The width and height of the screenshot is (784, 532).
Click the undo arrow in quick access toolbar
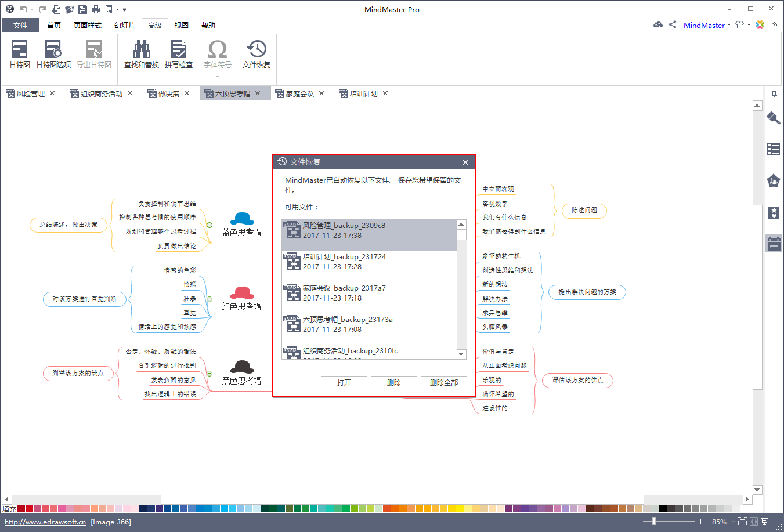click(23, 9)
